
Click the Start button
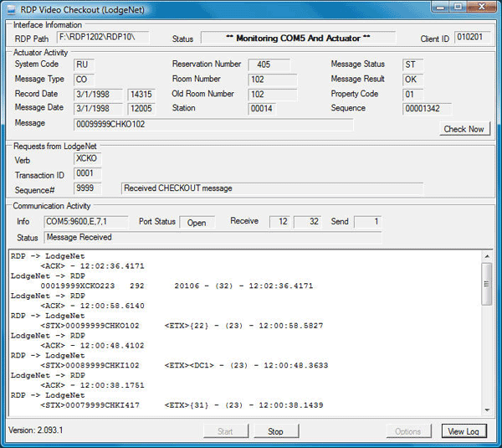point(225,431)
